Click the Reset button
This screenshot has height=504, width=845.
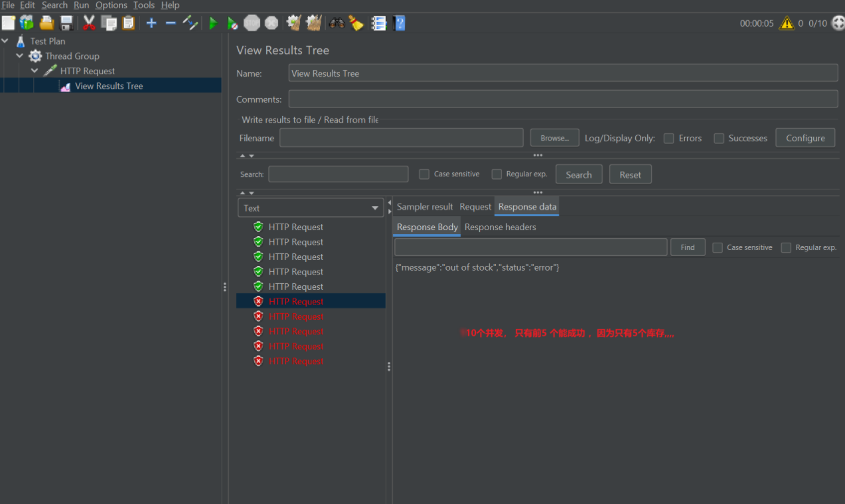pyautogui.click(x=631, y=174)
